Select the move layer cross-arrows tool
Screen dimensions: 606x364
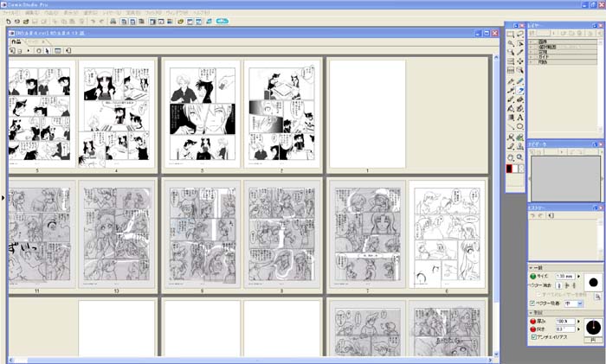pyautogui.click(x=519, y=61)
